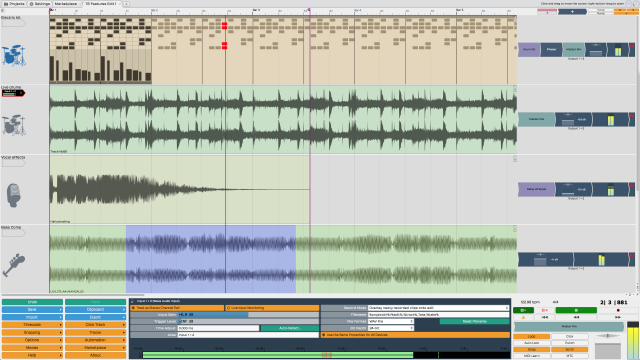Image resolution: width=640 pixels, height=360 pixels.
Task: Toggle Use the Same Properties for All Devices
Action: (415, 335)
